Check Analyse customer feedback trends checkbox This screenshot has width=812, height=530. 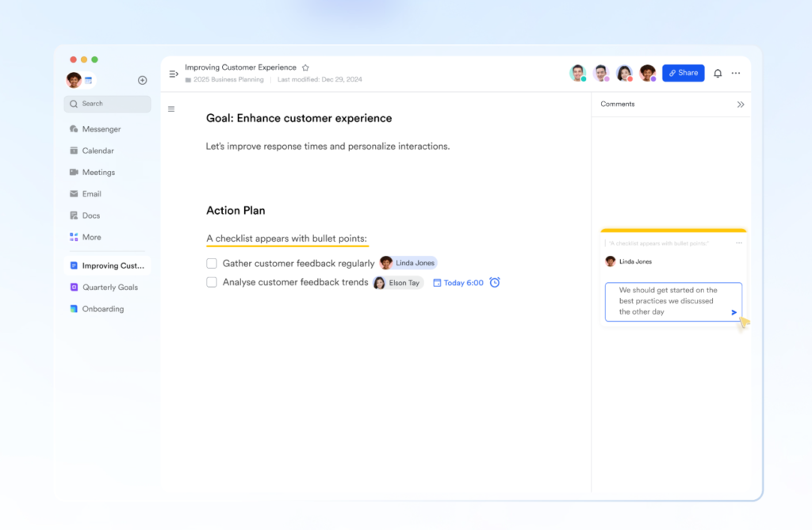[x=212, y=283]
